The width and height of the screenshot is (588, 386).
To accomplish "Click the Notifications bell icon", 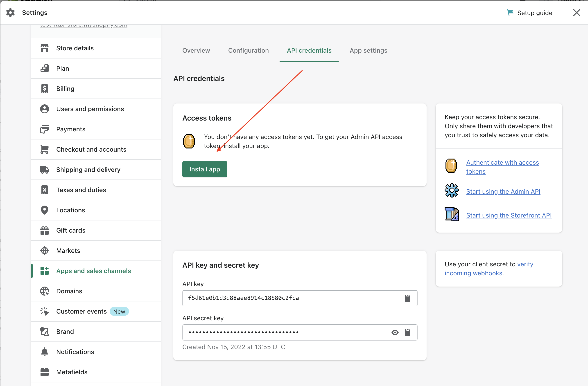I will point(45,352).
